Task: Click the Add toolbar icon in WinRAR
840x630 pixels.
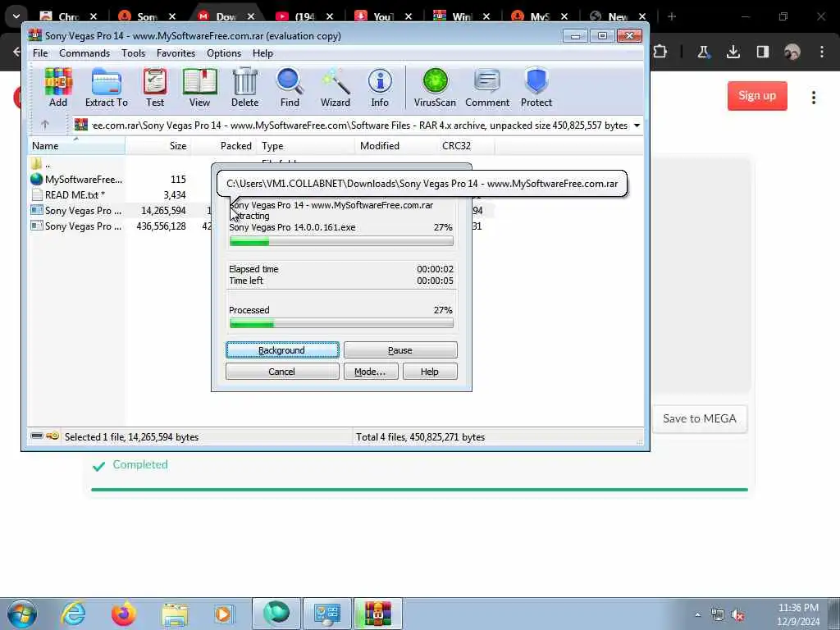Action: click(x=58, y=87)
